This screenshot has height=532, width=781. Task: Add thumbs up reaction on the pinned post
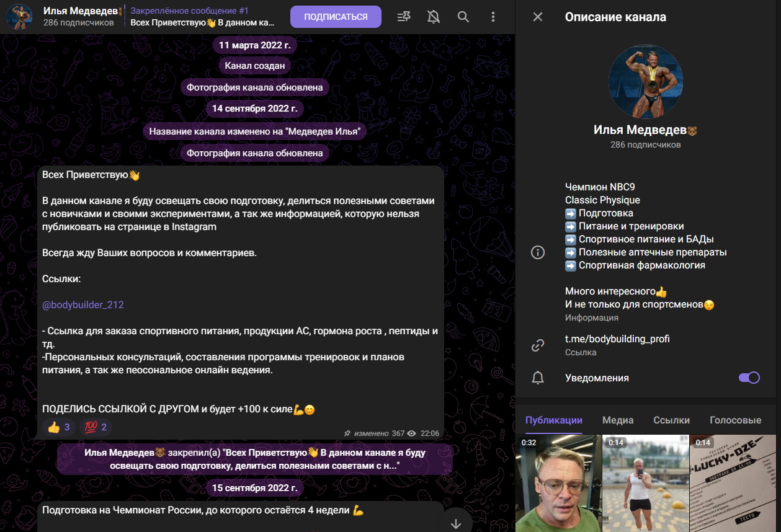60,427
